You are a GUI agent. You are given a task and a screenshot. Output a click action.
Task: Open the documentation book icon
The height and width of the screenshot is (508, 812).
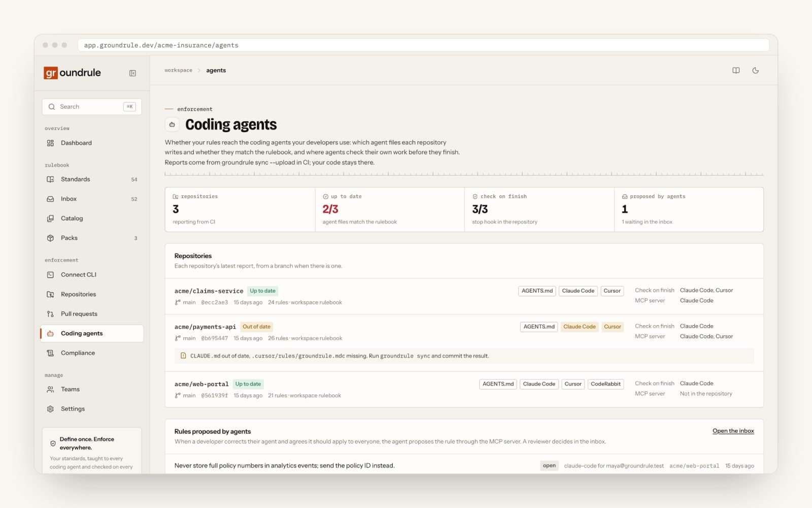click(736, 71)
